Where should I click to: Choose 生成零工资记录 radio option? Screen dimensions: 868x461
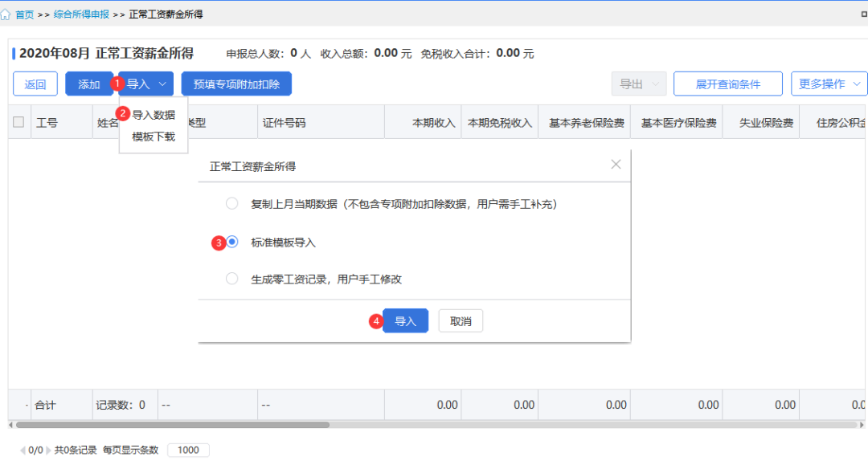232,279
